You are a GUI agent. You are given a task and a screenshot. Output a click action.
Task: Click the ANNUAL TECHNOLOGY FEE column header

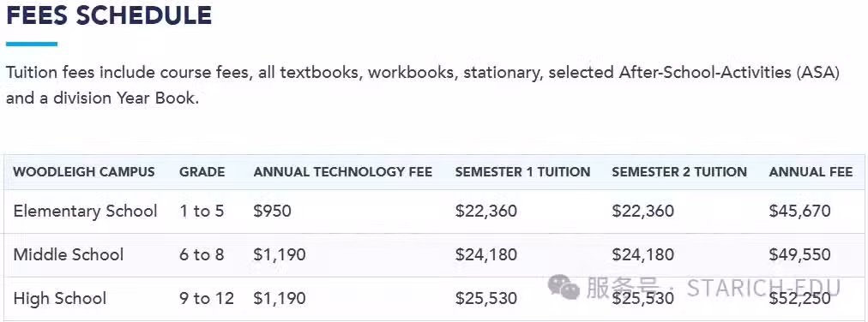[x=343, y=172]
